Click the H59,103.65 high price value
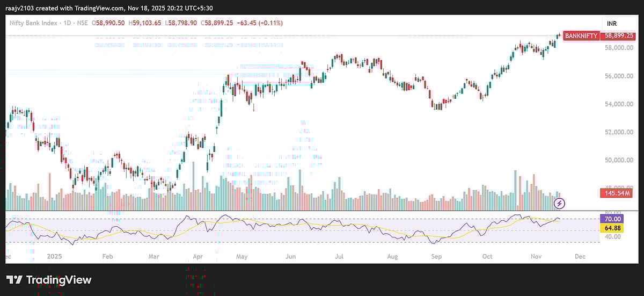Image resolution: width=644 pixels, height=296 pixels. click(x=147, y=23)
